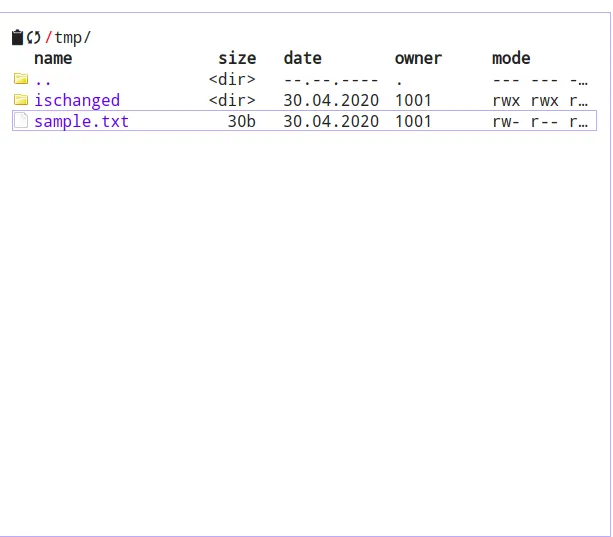
Task: Select the sample.txt file name
Action: (x=81, y=121)
